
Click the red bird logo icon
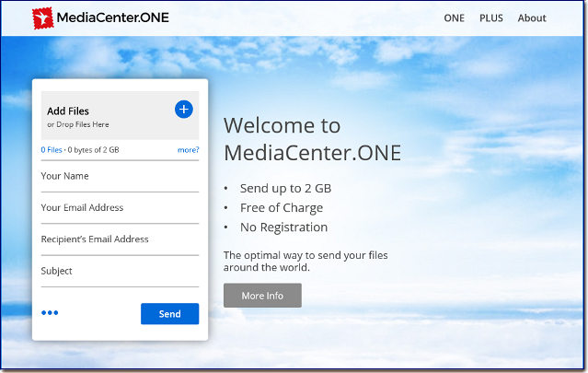coord(42,17)
